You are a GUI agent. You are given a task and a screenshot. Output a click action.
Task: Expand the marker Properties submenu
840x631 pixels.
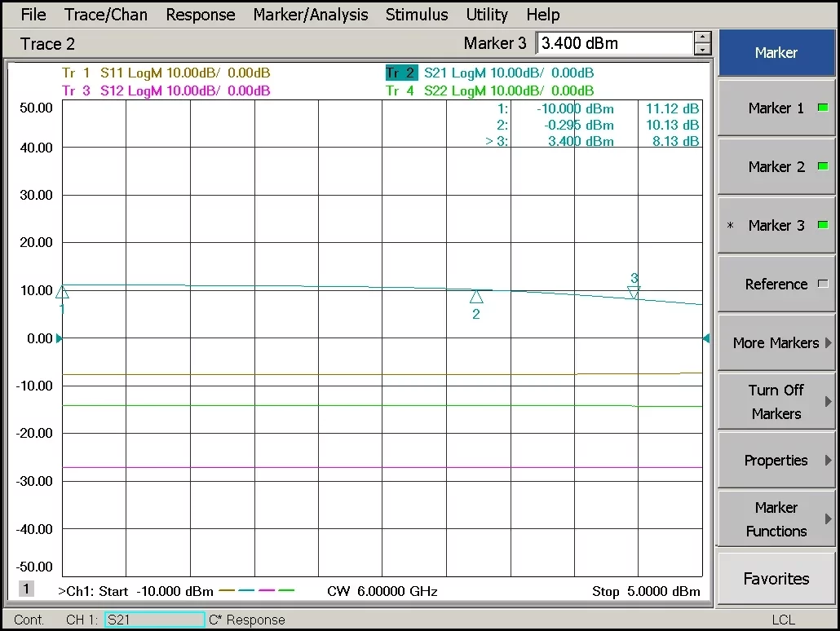[x=776, y=460]
